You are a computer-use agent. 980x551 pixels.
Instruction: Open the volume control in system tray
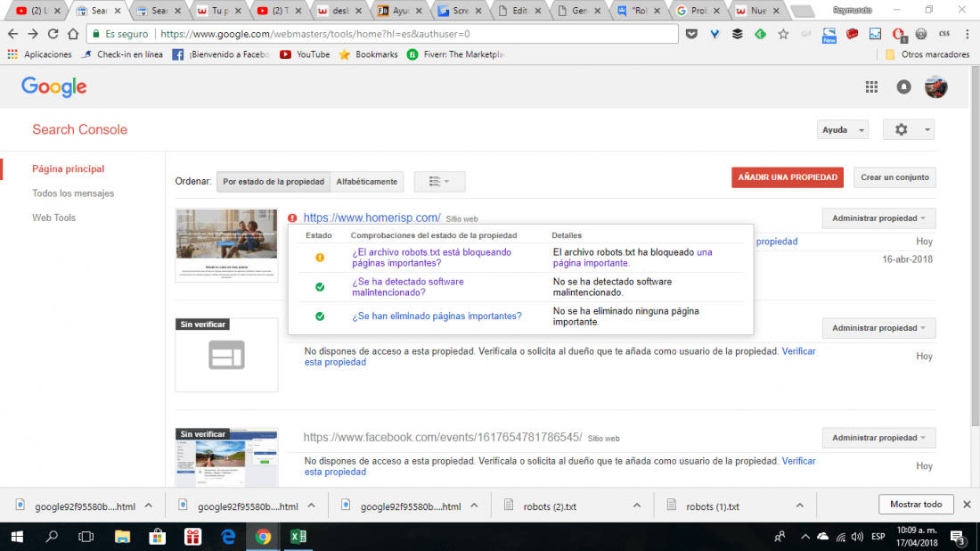[x=857, y=537]
